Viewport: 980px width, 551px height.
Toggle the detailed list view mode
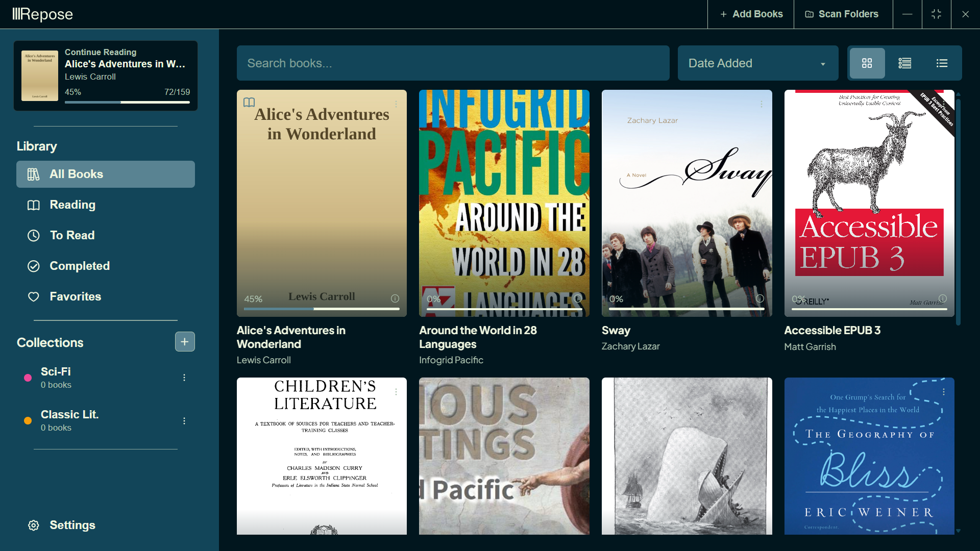pos(904,63)
